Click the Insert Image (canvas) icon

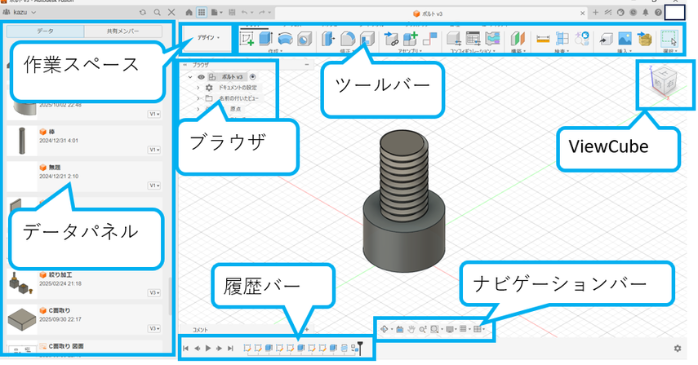625,39
